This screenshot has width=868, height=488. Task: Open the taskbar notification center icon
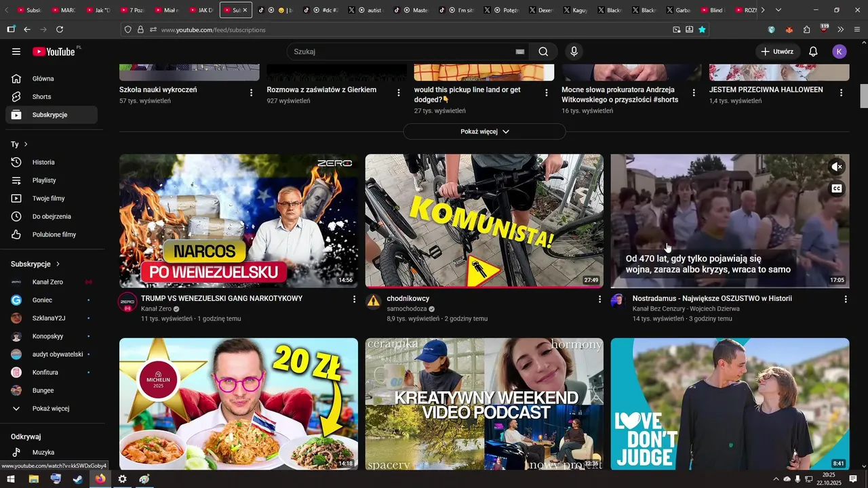click(x=853, y=479)
